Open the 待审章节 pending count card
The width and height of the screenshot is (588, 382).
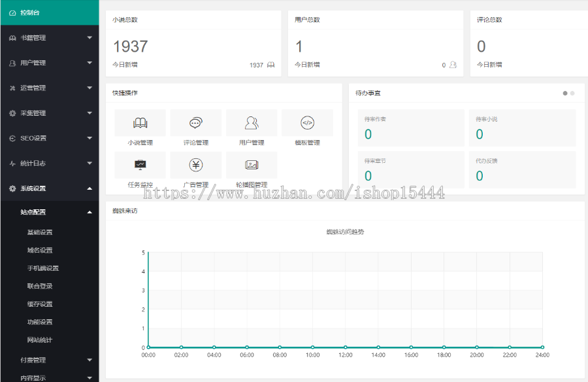(x=411, y=169)
